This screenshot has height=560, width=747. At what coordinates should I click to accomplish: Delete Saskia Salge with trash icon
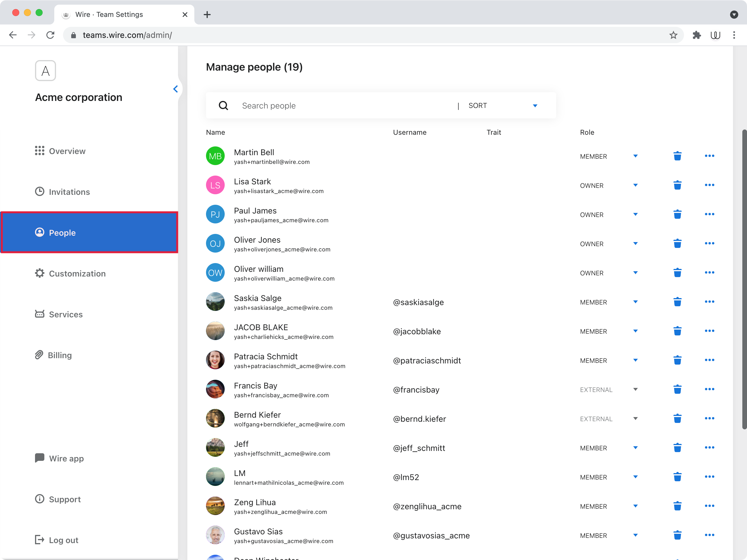677,302
